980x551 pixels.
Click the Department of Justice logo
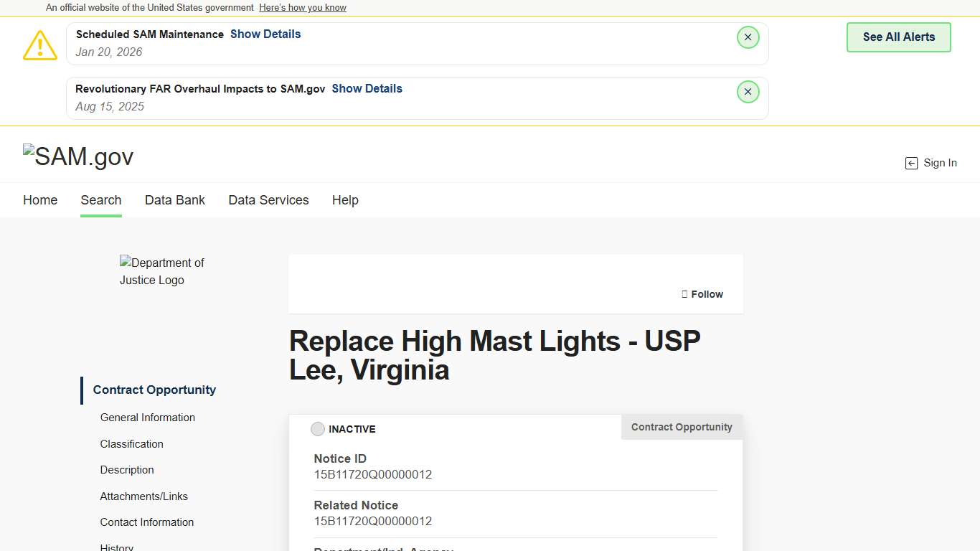(162, 271)
